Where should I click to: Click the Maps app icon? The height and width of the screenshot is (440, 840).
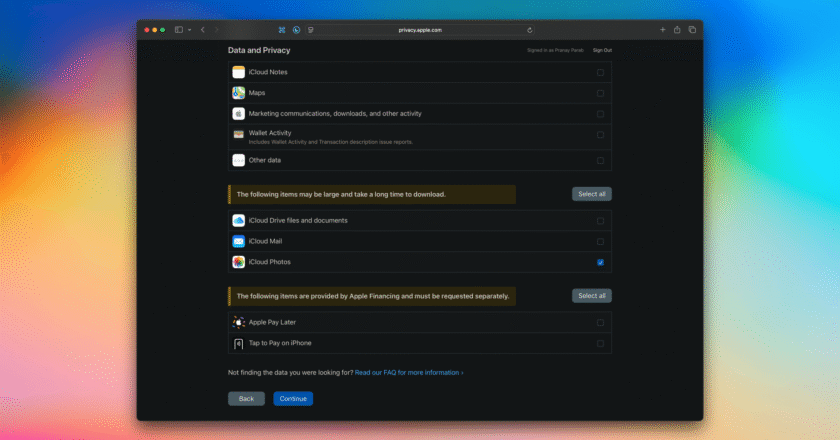[238, 93]
